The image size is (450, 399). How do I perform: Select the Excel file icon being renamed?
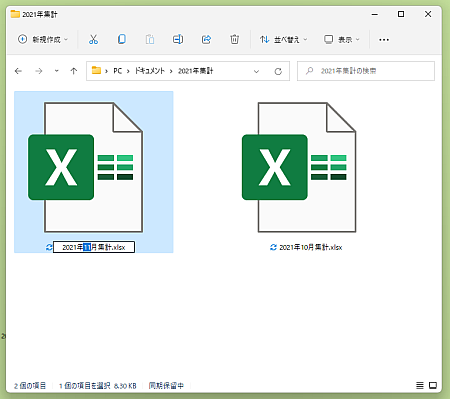coord(86,167)
